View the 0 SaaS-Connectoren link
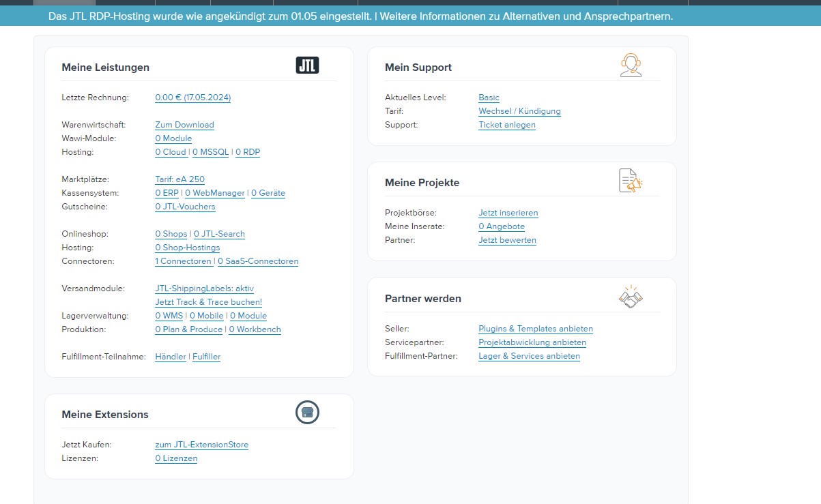 tap(258, 261)
